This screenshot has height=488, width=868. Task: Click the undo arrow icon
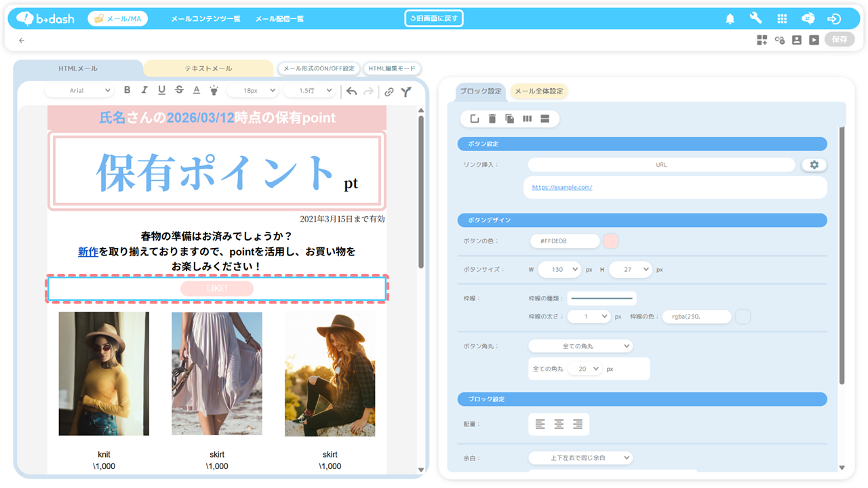[351, 91]
